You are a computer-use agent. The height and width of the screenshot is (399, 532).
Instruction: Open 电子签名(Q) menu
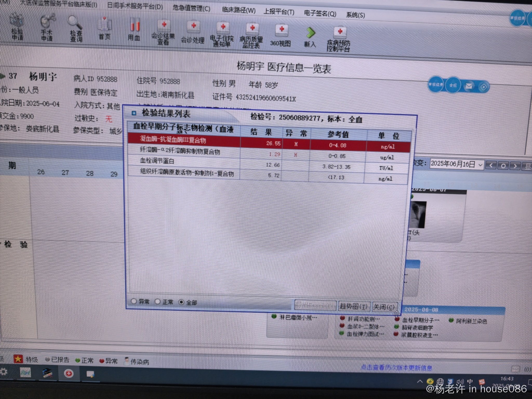click(x=320, y=13)
